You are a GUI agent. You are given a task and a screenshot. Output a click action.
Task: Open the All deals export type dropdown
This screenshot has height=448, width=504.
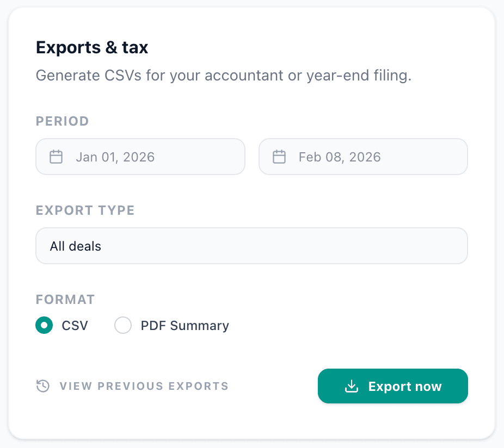[251, 246]
